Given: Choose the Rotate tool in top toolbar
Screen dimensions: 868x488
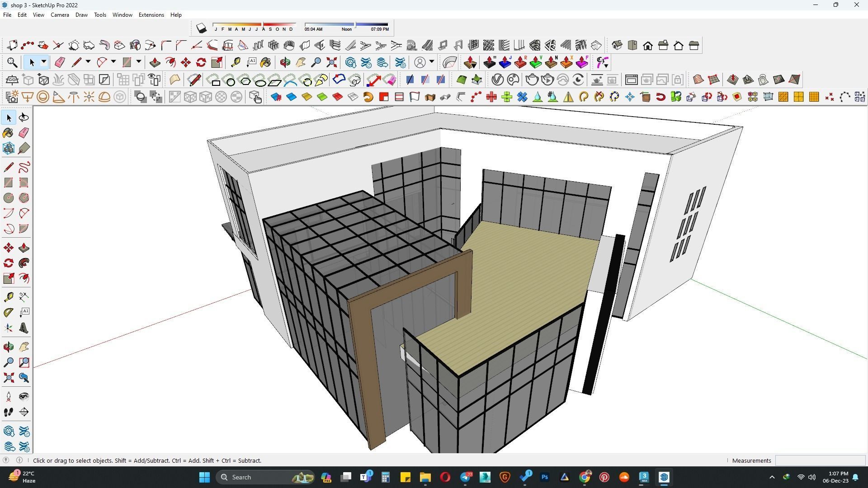Looking at the screenshot, I should coord(201,62).
